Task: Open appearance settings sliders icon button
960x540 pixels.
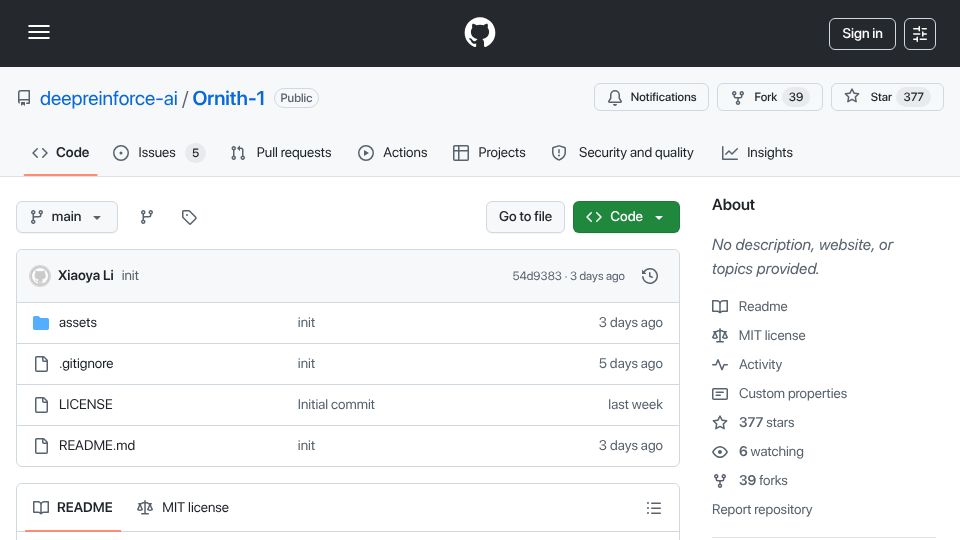Action: (x=920, y=34)
